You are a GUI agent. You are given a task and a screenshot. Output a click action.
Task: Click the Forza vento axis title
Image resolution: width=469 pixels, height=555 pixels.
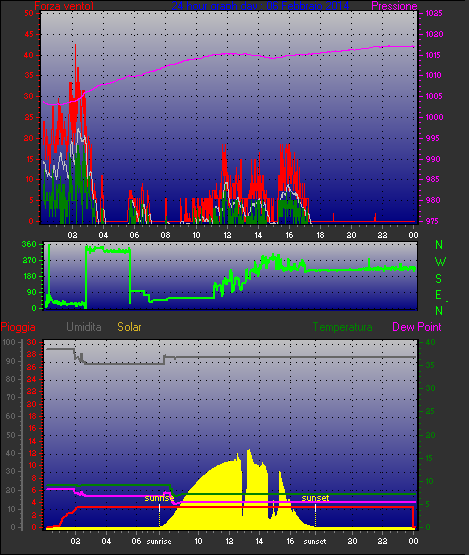point(64,6)
